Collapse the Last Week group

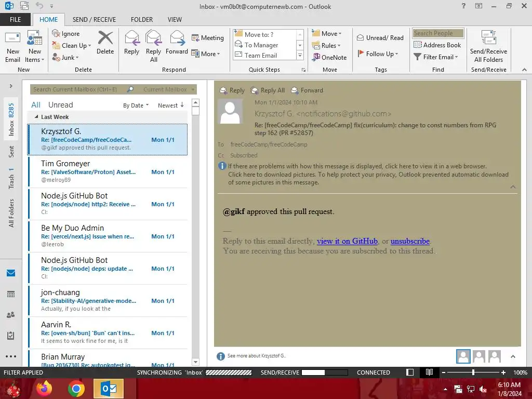pos(36,117)
